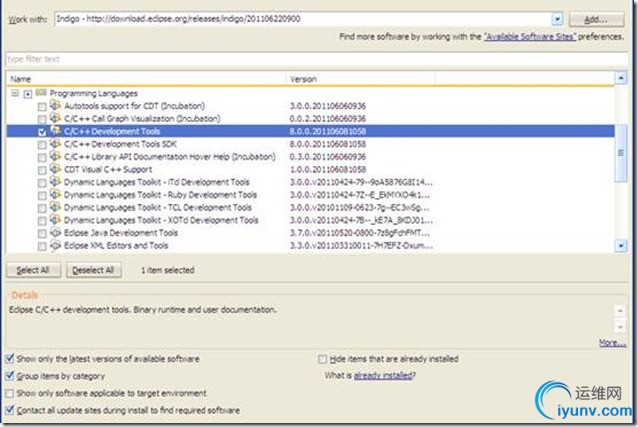Select C/C++ Library API Documentation Hover Help row

310,156
